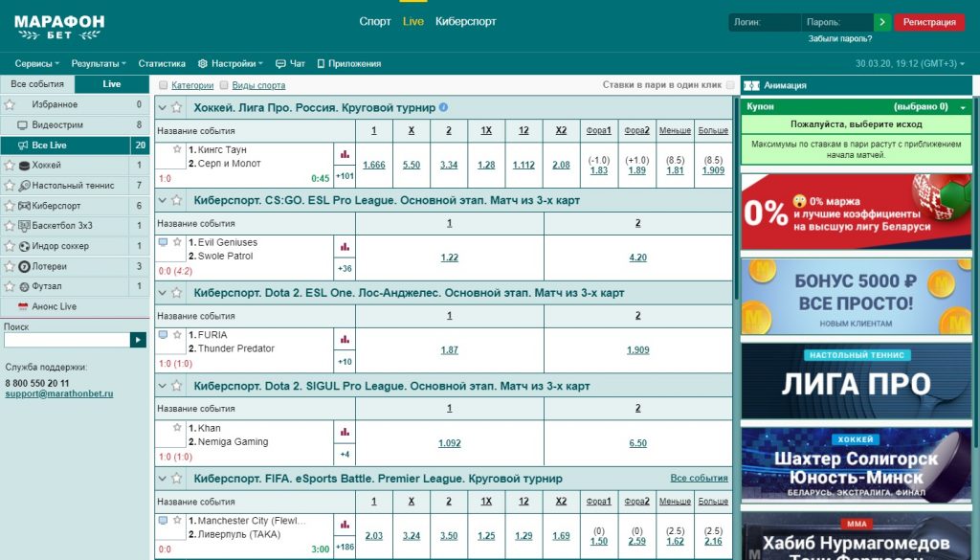Screen dimensions: 980x560
Task: Open statistics chart for Кингс Таун match
Action: [345, 154]
